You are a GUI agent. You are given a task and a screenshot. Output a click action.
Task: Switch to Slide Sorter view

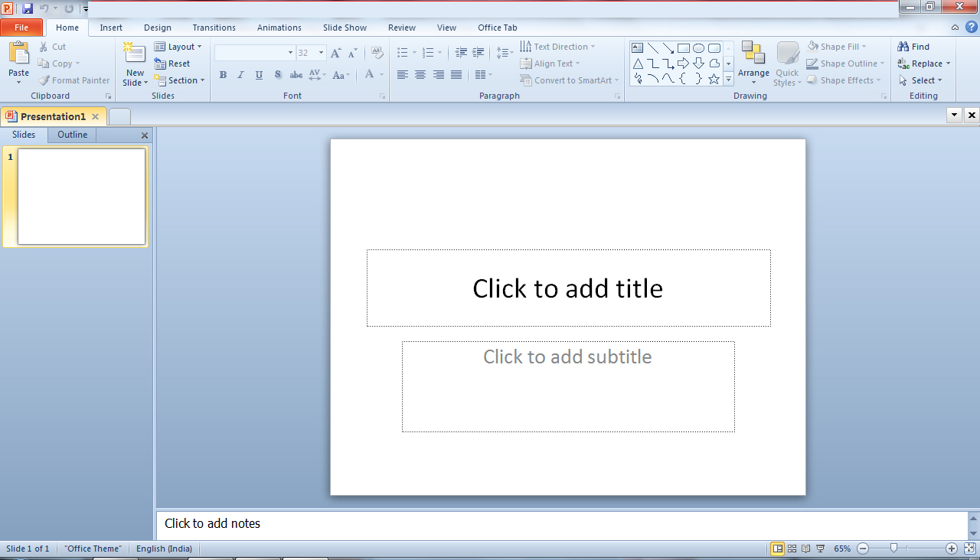(792, 549)
